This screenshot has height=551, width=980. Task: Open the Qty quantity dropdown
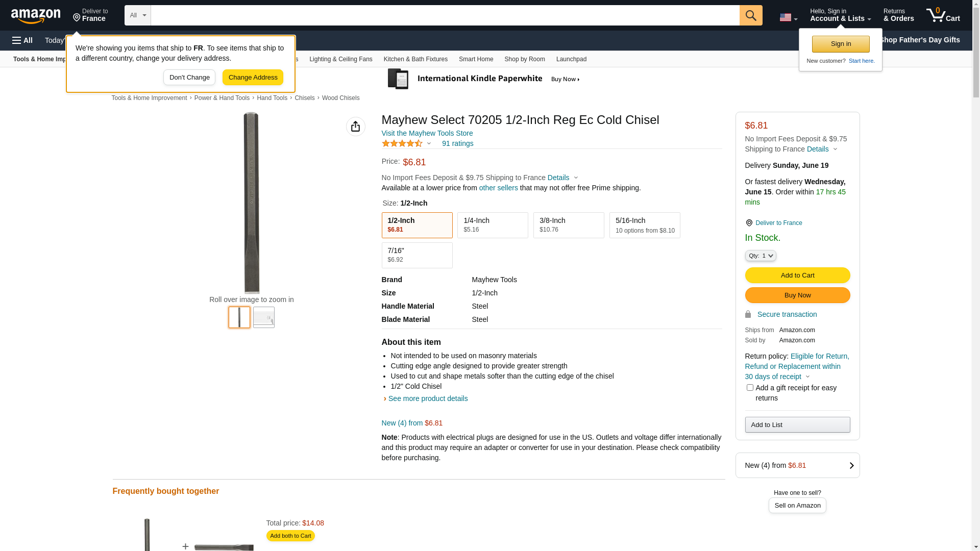click(x=761, y=256)
